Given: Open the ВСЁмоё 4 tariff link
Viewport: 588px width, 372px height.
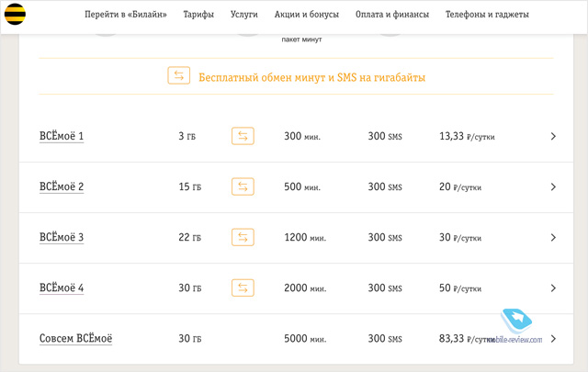Looking at the screenshot, I should coord(62,287).
